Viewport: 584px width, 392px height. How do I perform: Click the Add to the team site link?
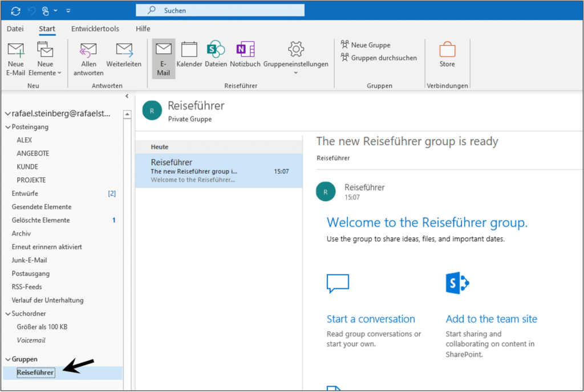coord(491,319)
